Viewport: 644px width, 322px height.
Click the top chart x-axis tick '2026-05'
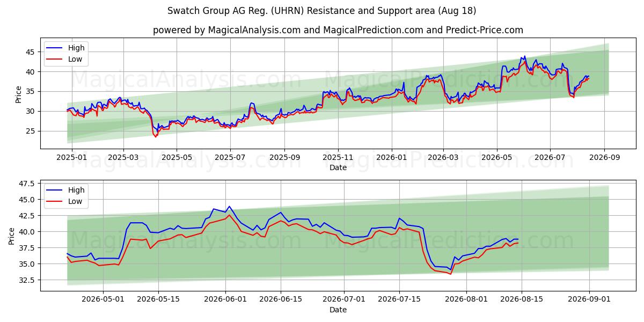click(497, 157)
